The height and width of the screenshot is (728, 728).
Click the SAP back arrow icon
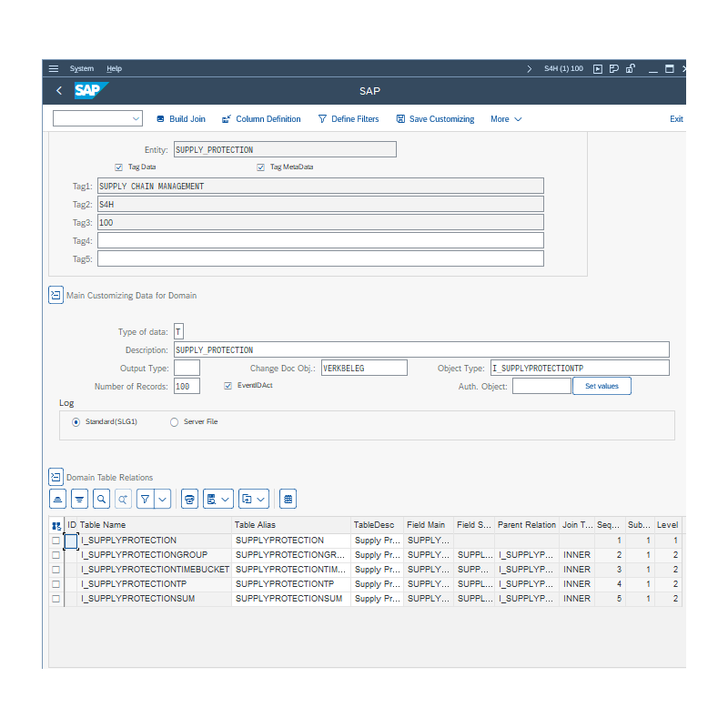pyautogui.click(x=59, y=91)
